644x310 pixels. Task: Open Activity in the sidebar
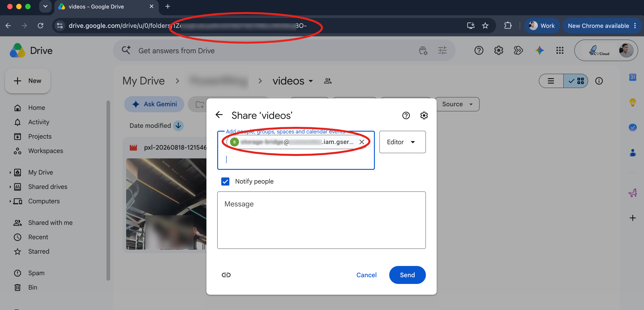point(39,122)
